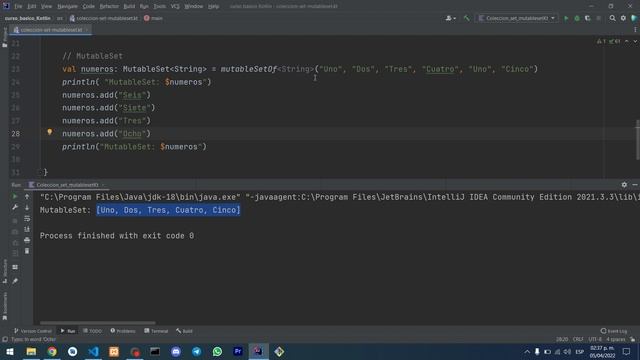Toggle scroll to end in Run console
The width and height of the screenshot is (640, 360).
tap(27, 229)
